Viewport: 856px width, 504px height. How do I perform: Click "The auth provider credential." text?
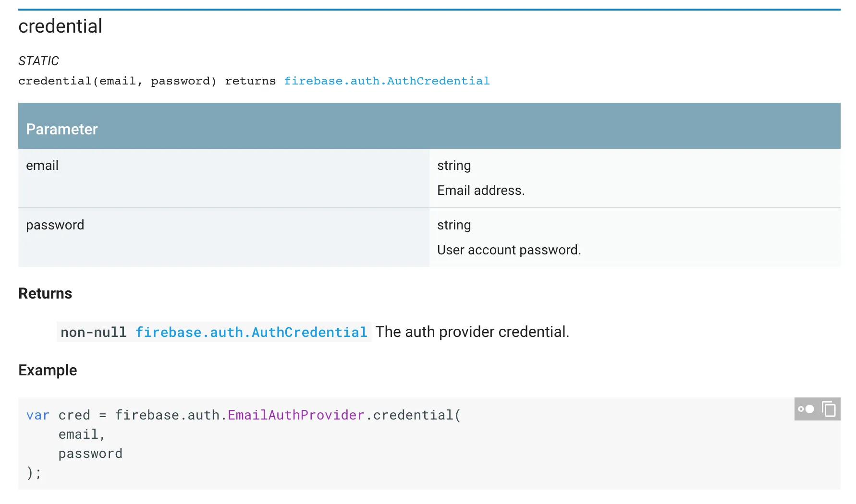pos(472,332)
